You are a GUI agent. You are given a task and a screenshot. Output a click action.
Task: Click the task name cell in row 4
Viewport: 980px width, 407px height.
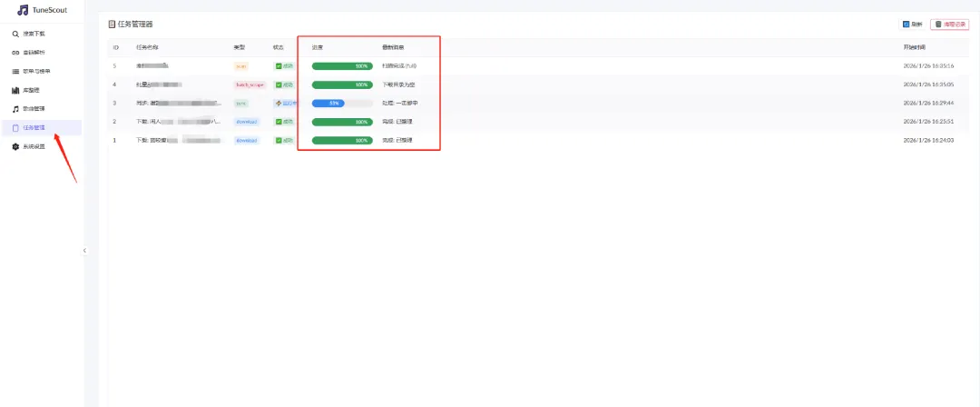[x=159, y=84]
